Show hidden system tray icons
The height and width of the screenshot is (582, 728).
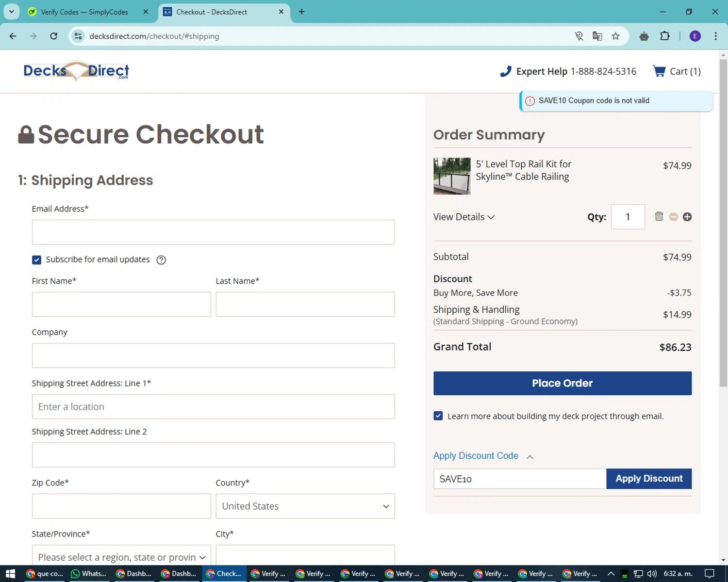click(x=611, y=574)
